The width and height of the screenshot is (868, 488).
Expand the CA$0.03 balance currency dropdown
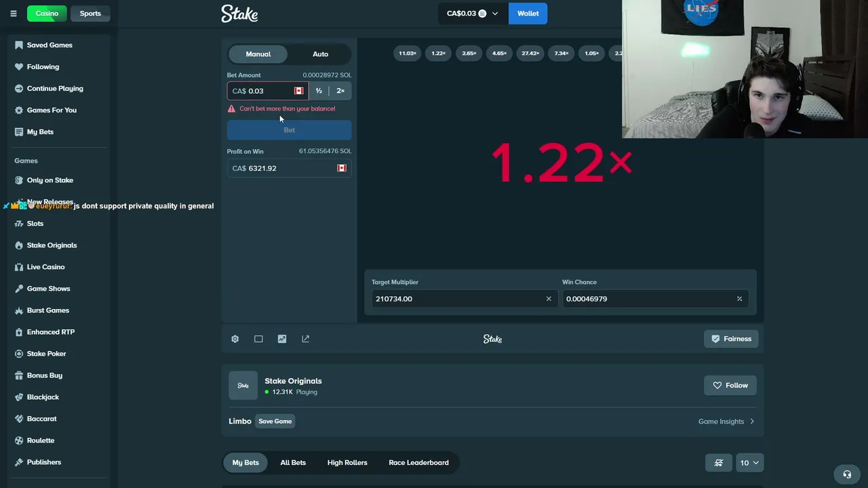pyautogui.click(x=473, y=14)
